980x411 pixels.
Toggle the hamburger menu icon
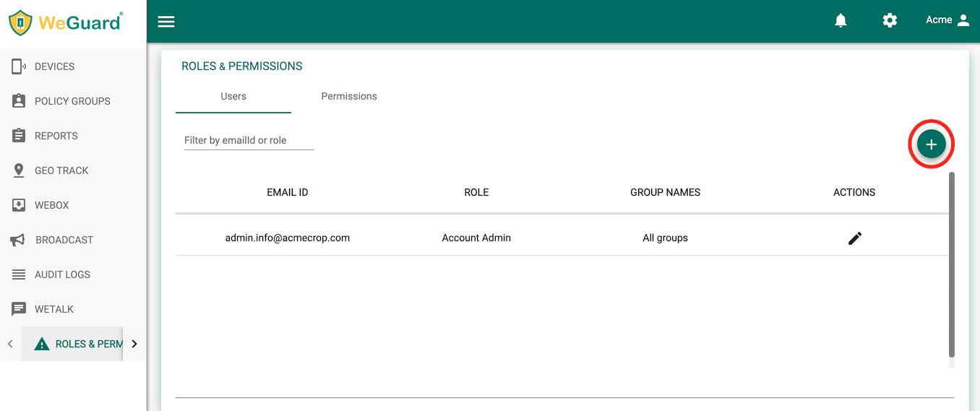(166, 22)
